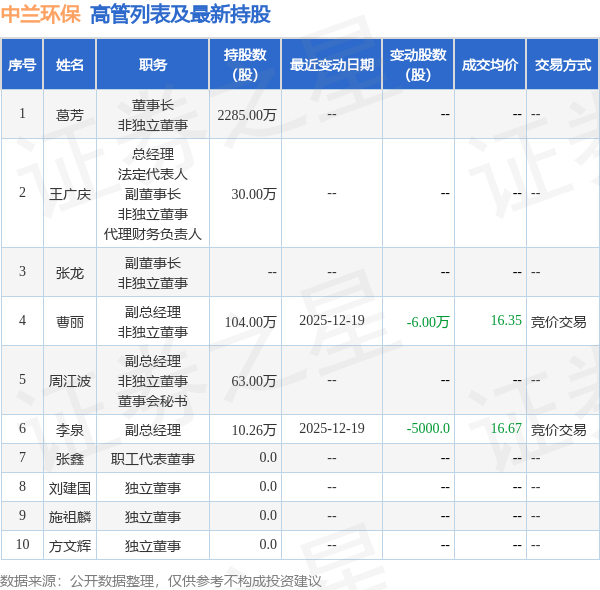Click row number 10

tap(22, 544)
